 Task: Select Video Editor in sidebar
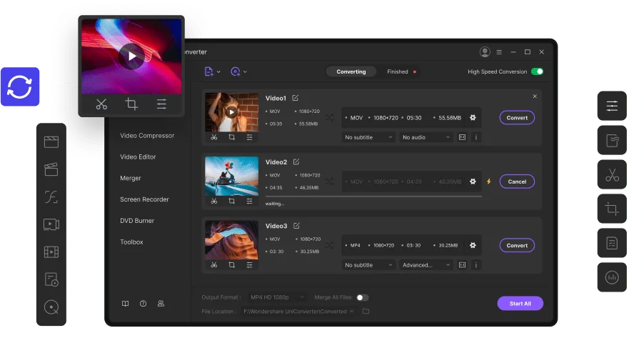138,156
